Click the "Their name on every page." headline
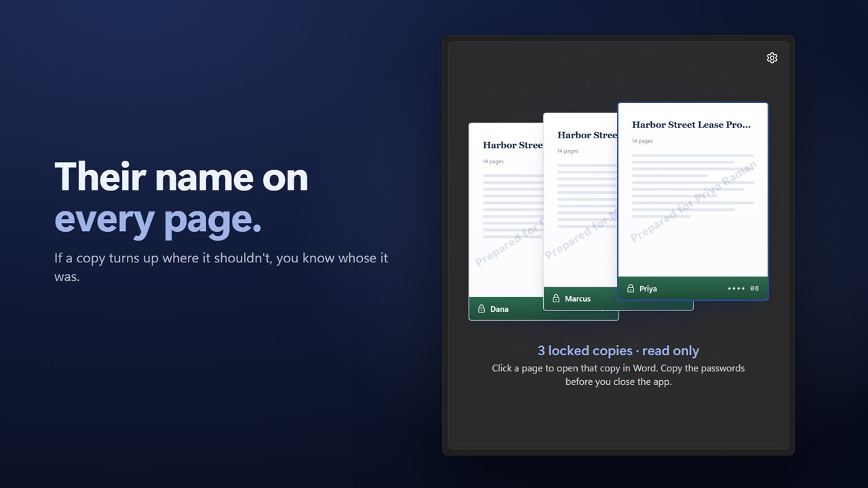 click(181, 198)
